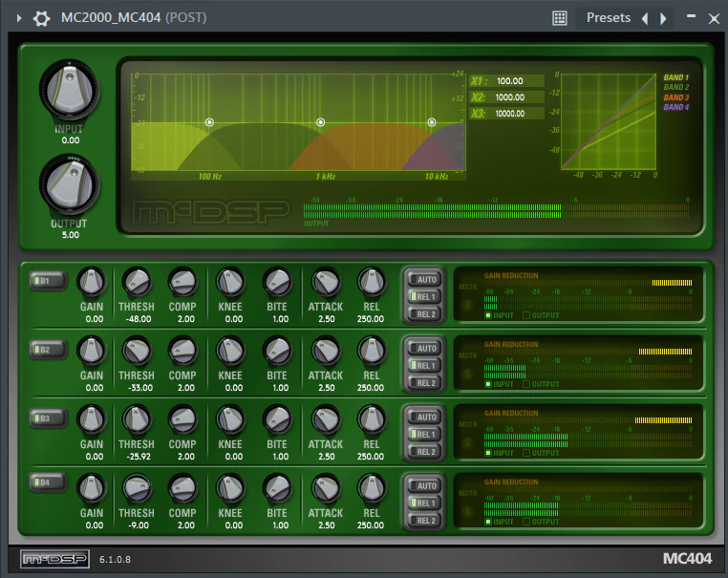Toggle the B1 band enable button
The image size is (728, 578).
pos(48,281)
